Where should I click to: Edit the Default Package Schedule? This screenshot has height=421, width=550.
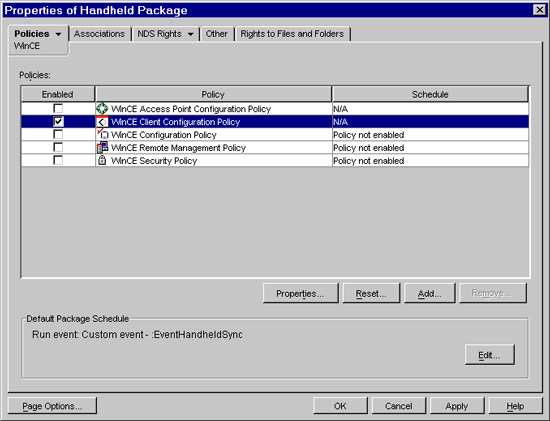coord(489,355)
